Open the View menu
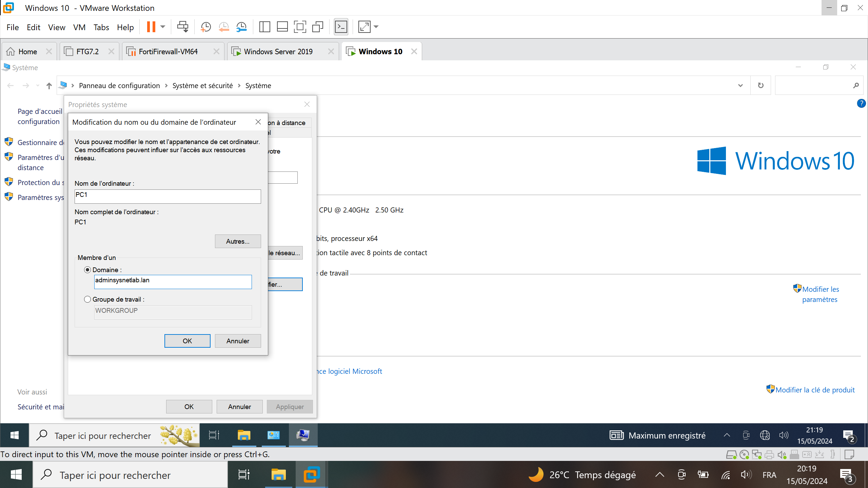 pyautogui.click(x=57, y=27)
